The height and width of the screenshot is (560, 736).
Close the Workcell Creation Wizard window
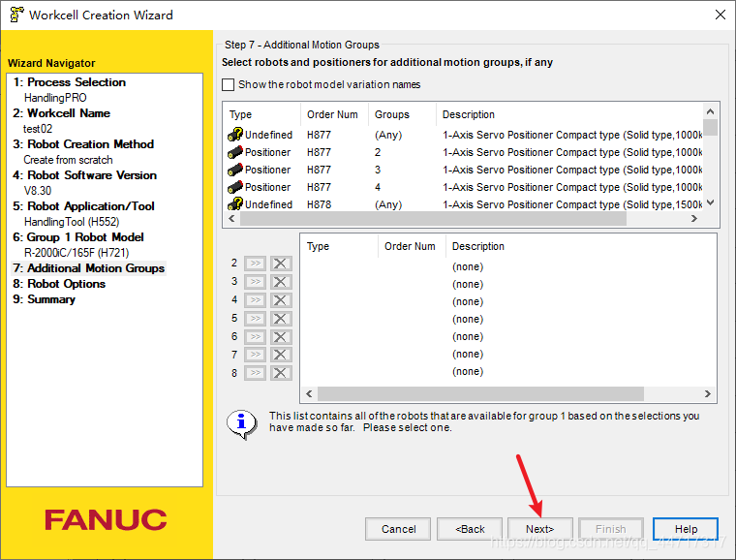click(721, 15)
